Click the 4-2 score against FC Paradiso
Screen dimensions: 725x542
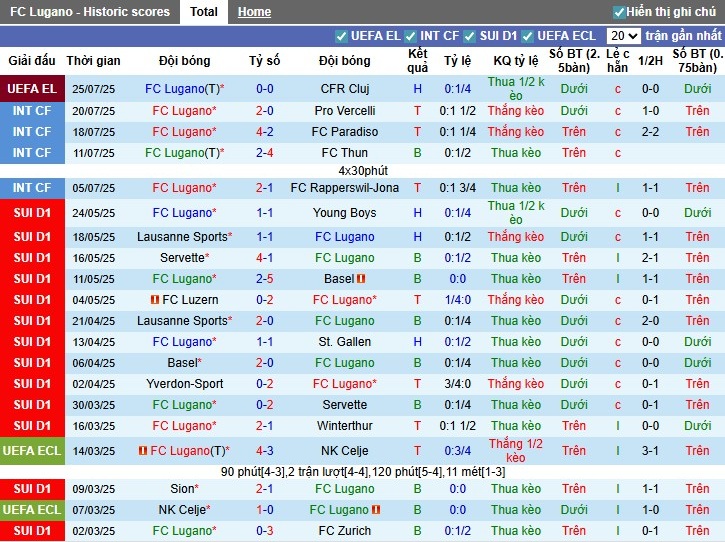(x=264, y=132)
